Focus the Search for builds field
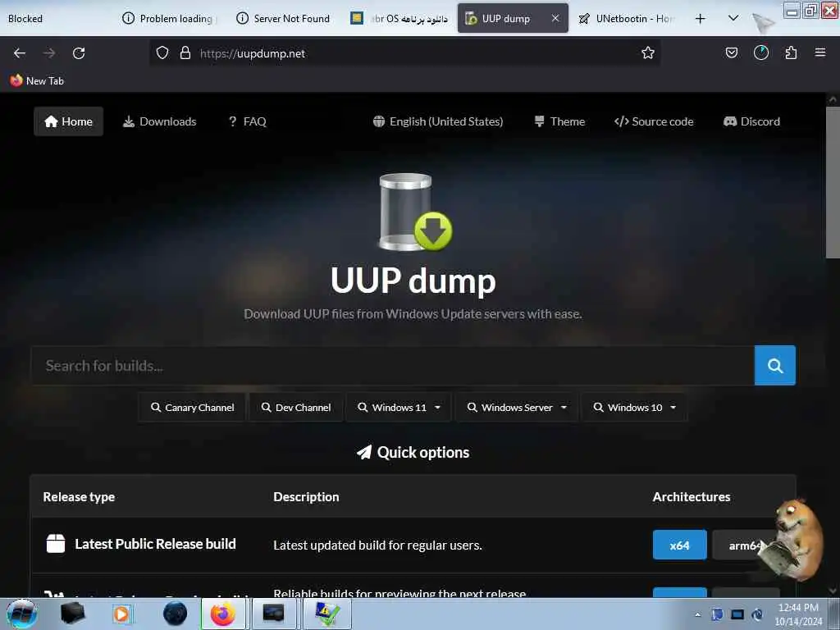 point(393,365)
